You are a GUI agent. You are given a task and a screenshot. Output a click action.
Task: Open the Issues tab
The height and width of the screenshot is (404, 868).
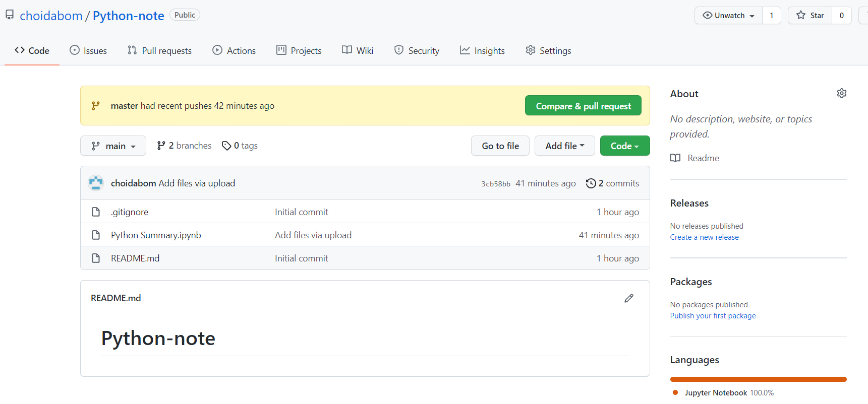point(88,50)
